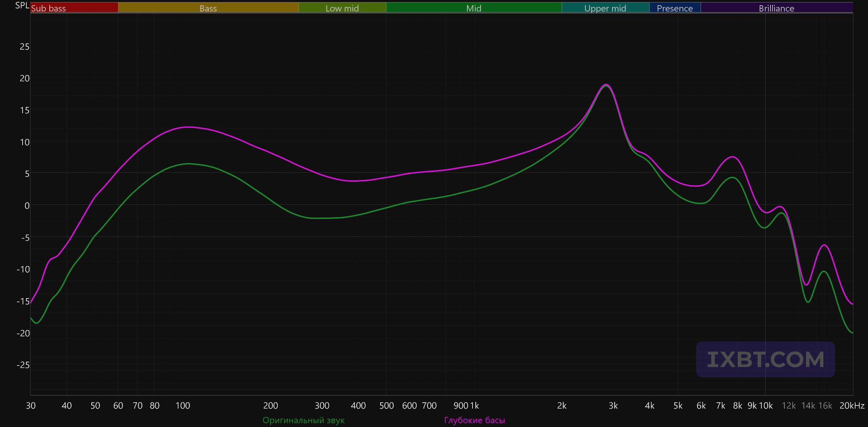Click the Upper mid band header

point(605,8)
